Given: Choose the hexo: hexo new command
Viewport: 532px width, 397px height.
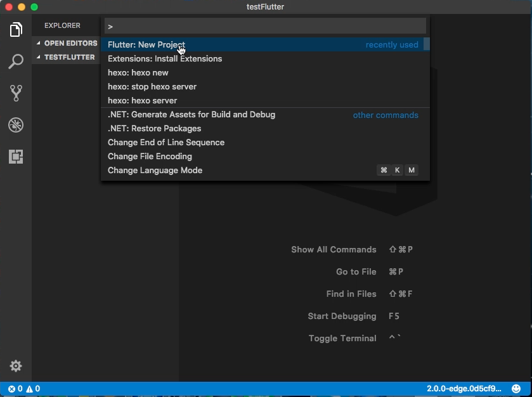Looking at the screenshot, I should [265, 72].
